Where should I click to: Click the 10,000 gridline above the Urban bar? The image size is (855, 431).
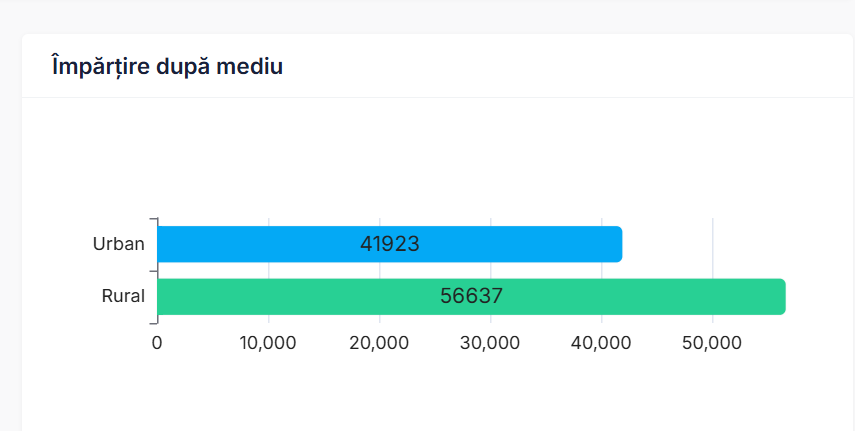click(269, 221)
